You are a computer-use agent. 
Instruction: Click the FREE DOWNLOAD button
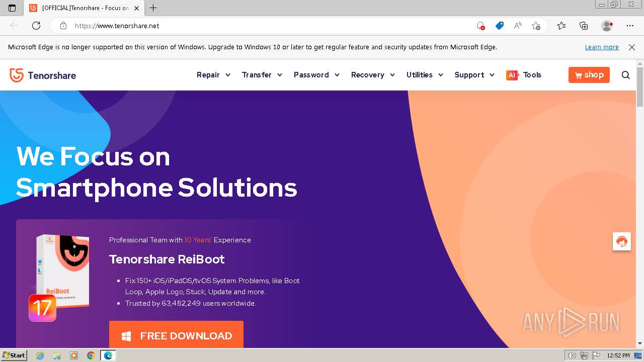tap(176, 335)
